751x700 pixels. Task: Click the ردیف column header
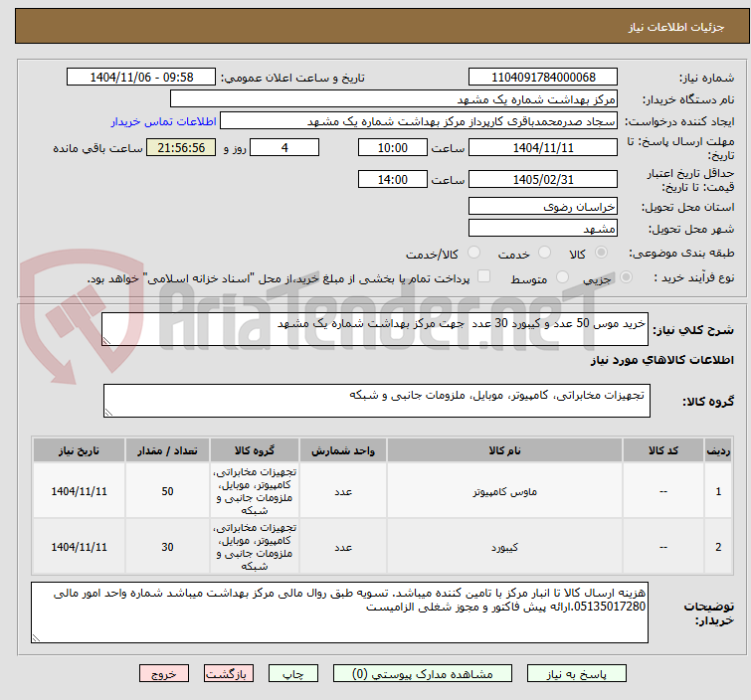[718, 450]
